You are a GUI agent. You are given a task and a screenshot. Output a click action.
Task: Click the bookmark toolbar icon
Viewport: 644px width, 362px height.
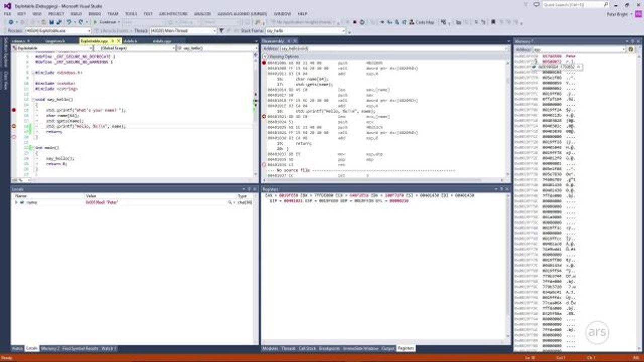coord(494,22)
